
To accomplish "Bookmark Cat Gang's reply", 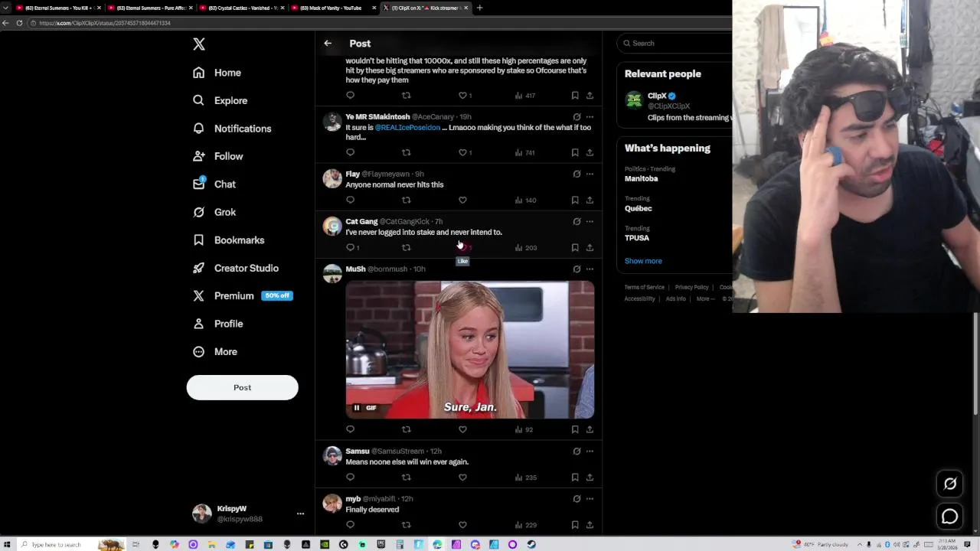I will [x=575, y=248].
